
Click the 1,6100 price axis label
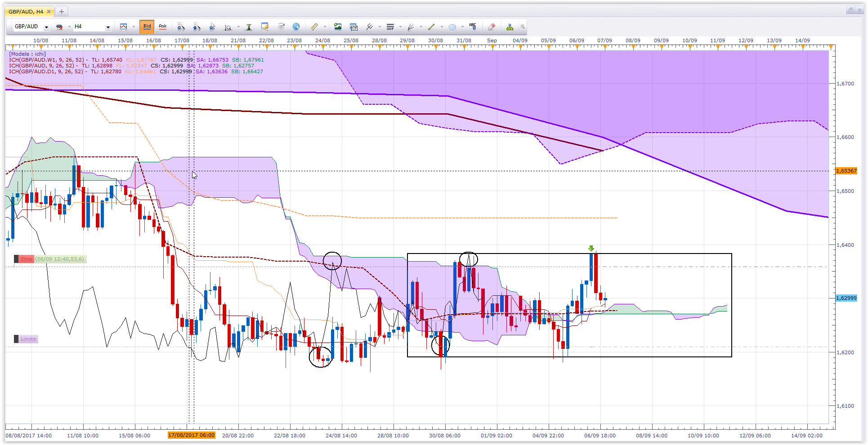845,406
